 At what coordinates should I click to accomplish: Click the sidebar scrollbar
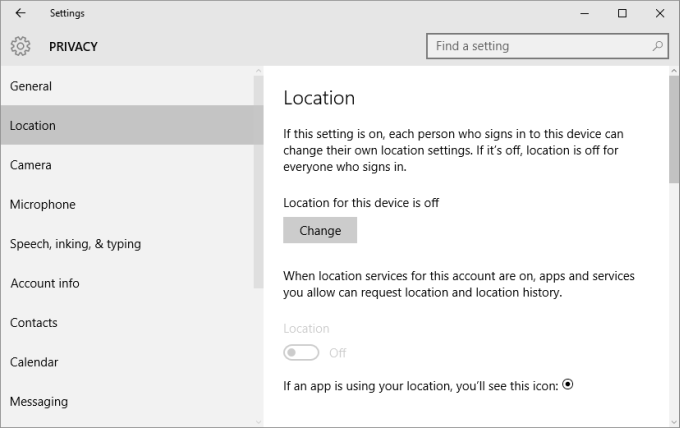tap(259, 180)
